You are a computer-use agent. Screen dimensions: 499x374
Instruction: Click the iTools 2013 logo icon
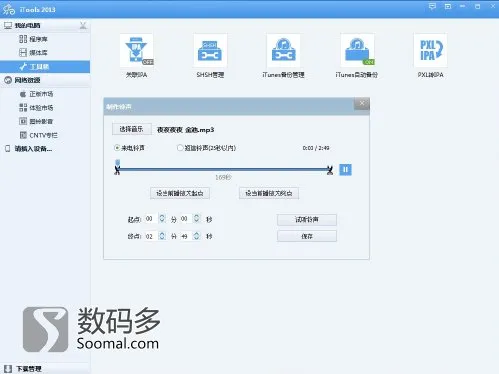tap(9, 9)
